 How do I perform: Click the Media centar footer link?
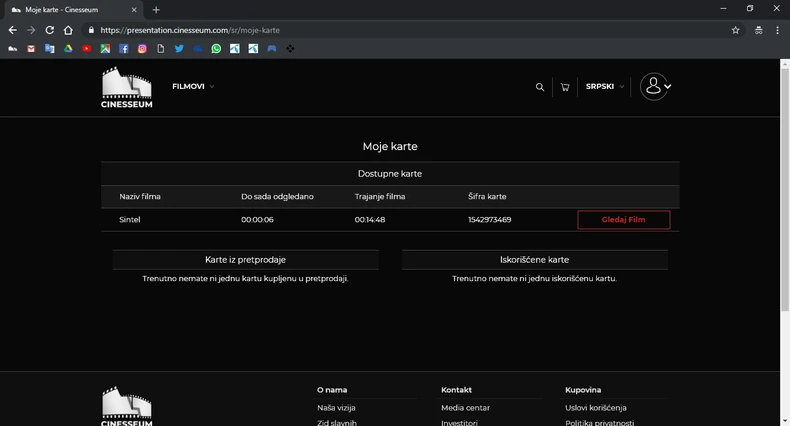tap(465, 408)
